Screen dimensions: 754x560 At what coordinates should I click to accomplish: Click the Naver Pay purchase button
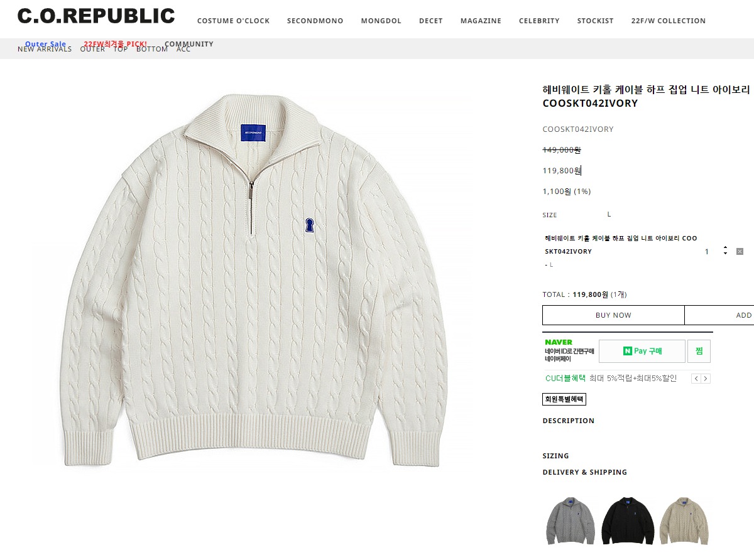tap(642, 351)
